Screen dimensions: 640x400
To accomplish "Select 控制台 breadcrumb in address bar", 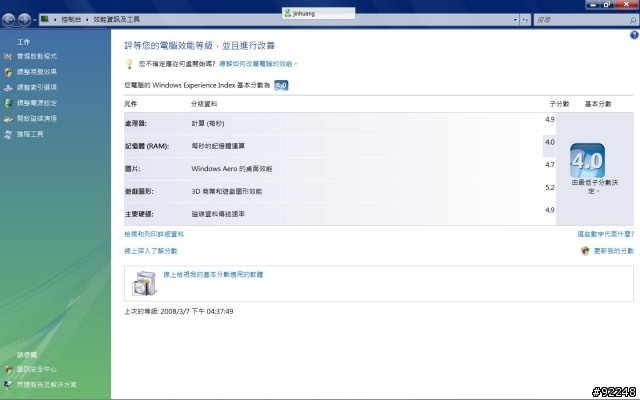I will pyautogui.click(x=71, y=19).
